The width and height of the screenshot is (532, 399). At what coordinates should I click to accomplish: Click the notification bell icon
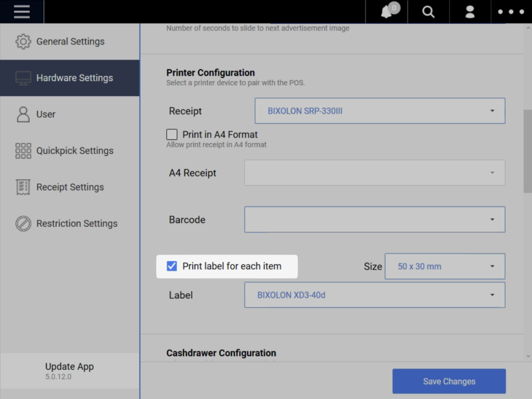(387, 12)
